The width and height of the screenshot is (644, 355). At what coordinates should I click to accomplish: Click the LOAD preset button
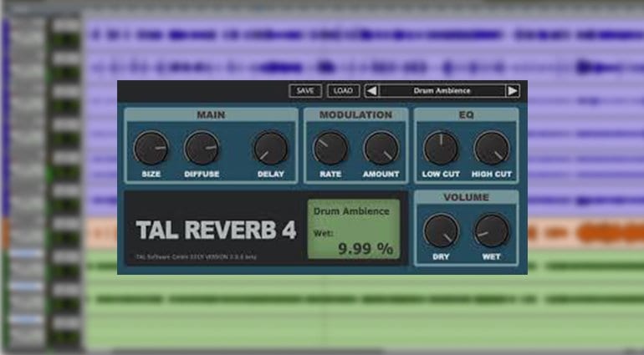pyautogui.click(x=344, y=91)
